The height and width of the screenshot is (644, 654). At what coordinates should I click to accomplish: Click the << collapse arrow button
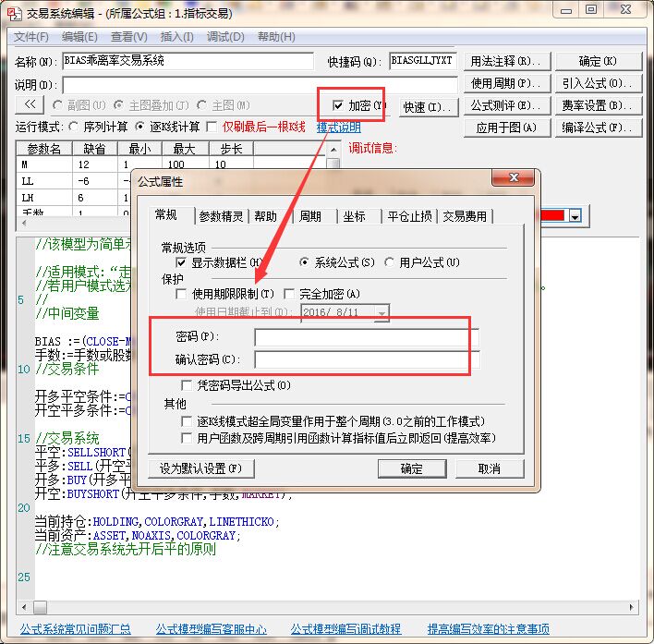pyautogui.click(x=29, y=104)
